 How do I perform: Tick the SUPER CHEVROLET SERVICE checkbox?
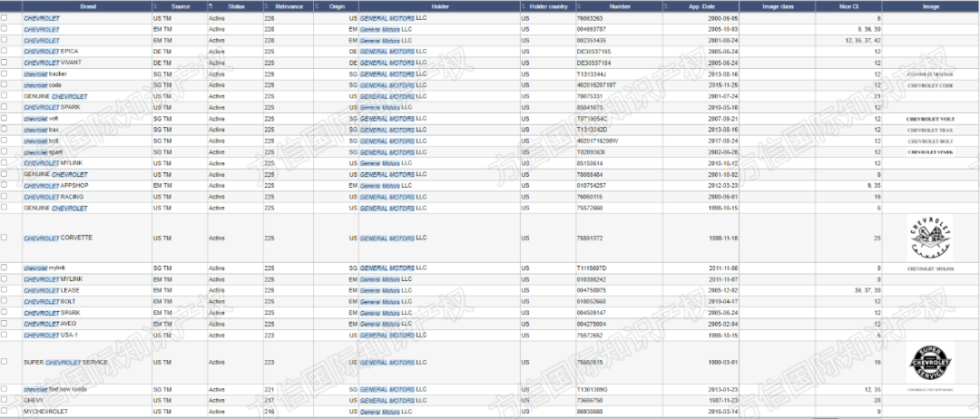coord(5,362)
